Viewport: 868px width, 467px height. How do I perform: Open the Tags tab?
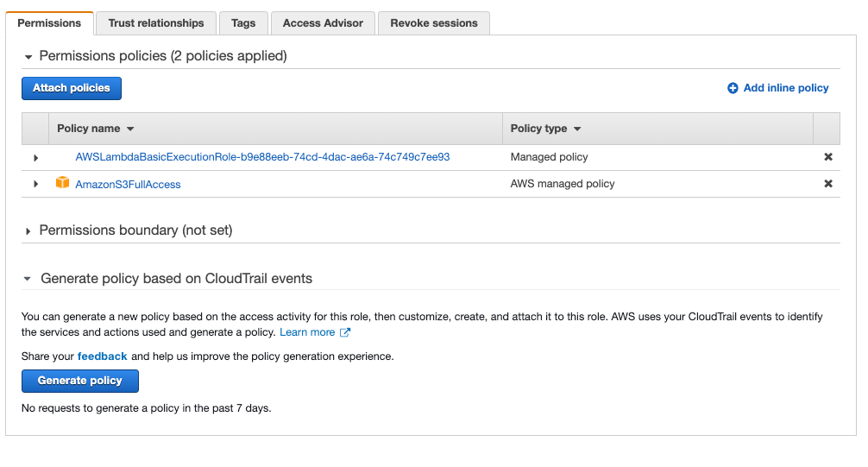coord(243,23)
